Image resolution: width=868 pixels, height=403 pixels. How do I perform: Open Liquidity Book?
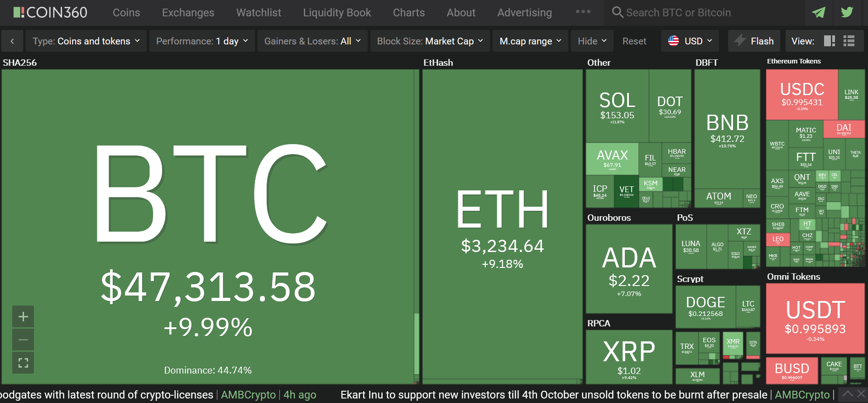pos(337,13)
